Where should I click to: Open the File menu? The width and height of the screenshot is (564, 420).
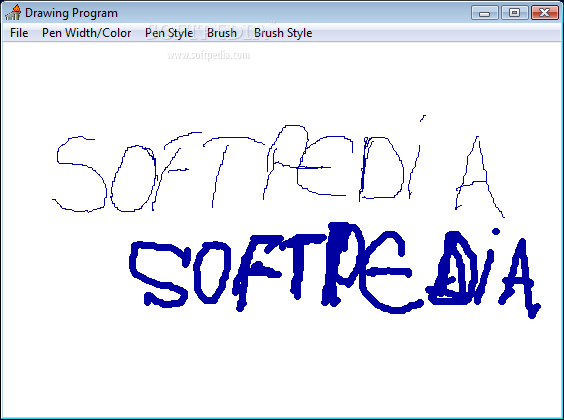19,33
